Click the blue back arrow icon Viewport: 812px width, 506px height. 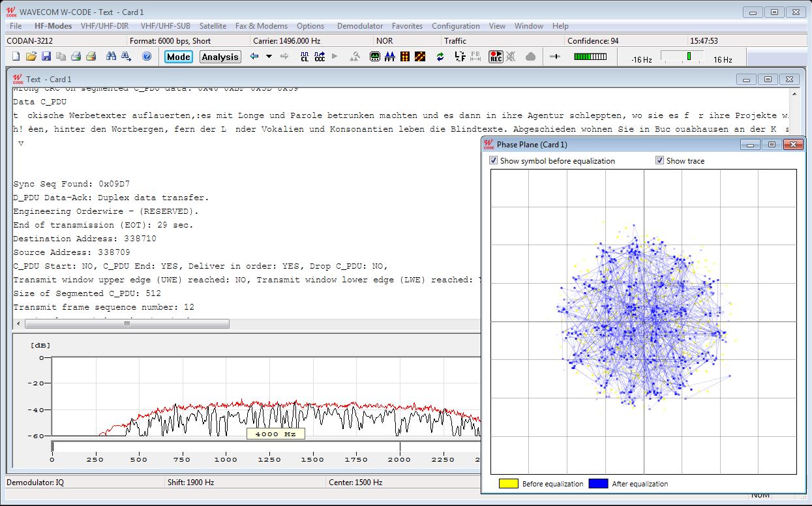click(254, 57)
